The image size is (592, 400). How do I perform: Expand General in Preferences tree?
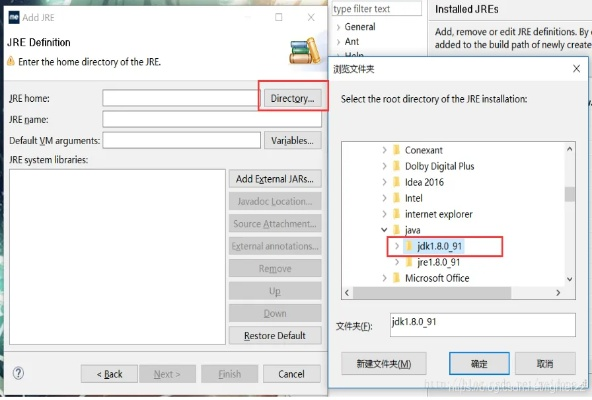click(338, 27)
